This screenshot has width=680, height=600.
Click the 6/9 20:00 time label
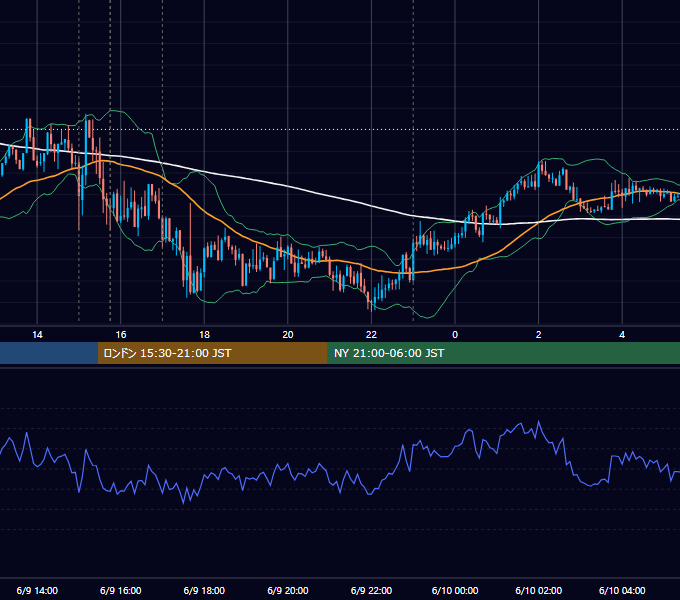[x=288, y=590]
